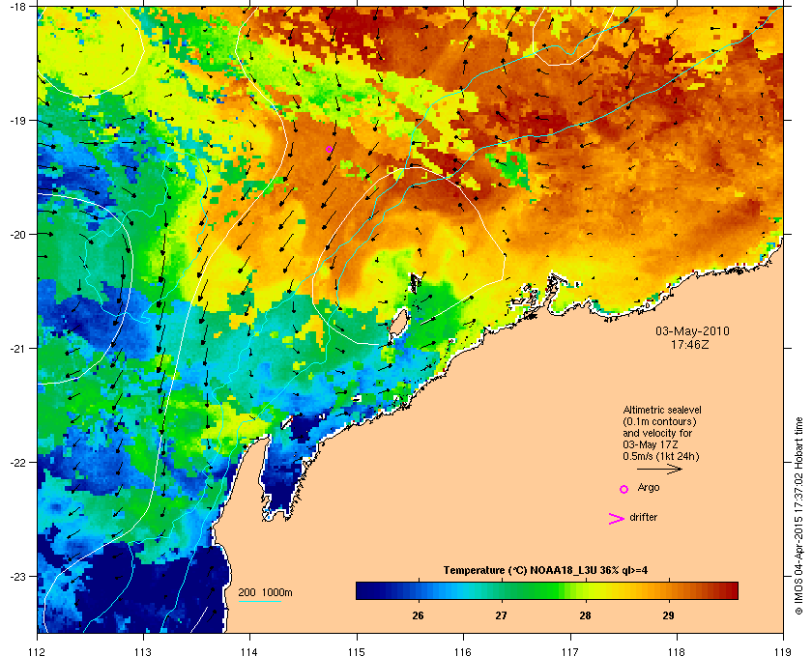Click the cyan 200 1000m depth contour line sample

click(259, 601)
